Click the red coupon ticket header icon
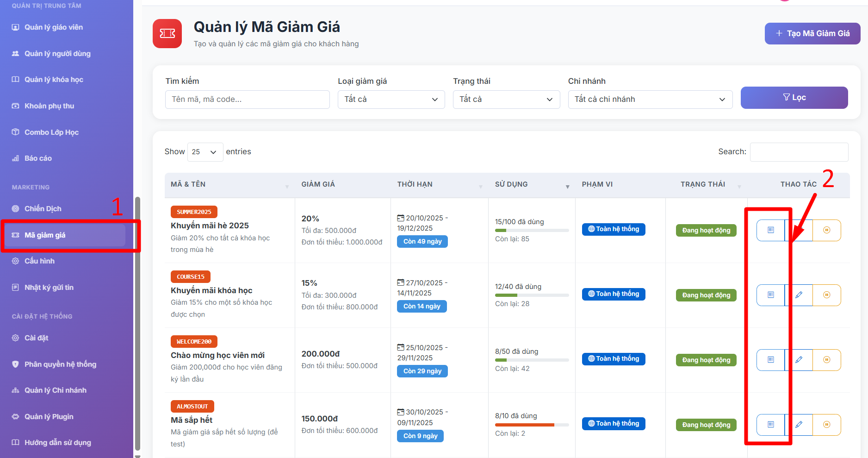This screenshot has width=868, height=458. click(167, 33)
